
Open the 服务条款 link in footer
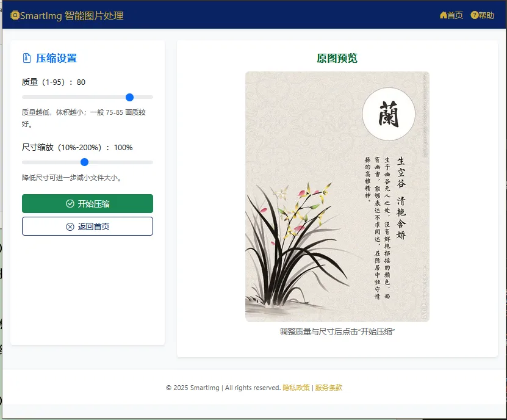329,388
